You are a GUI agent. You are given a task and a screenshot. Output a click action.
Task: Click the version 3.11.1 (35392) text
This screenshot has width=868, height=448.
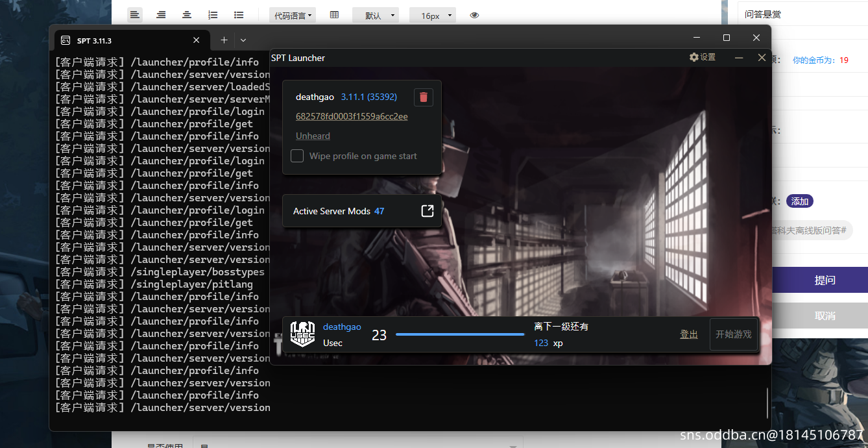pyautogui.click(x=369, y=97)
